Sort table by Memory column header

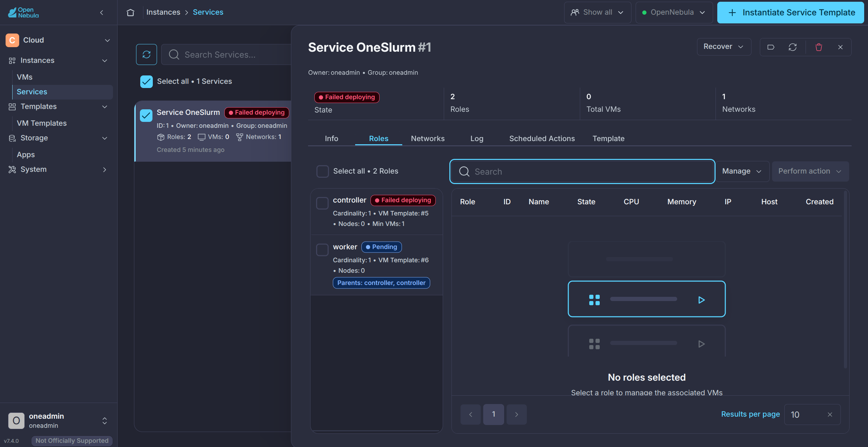click(x=682, y=202)
